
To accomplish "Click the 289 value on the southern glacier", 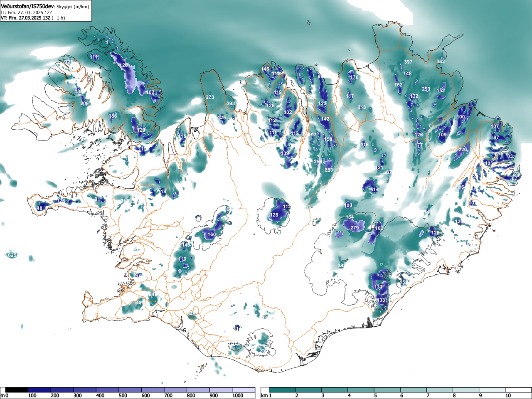I will [x=263, y=351].
